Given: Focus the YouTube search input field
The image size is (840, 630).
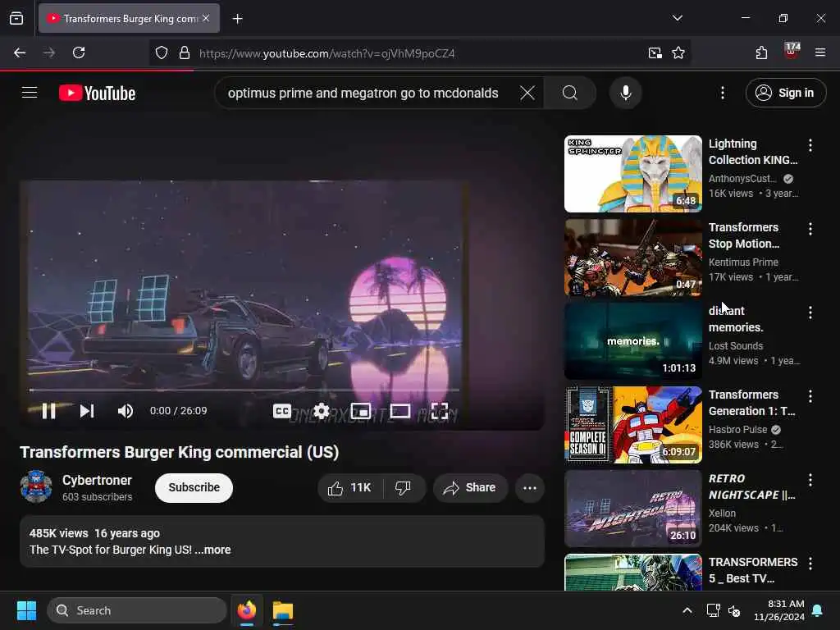Looking at the screenshot, I should click(x=363, y=93).
